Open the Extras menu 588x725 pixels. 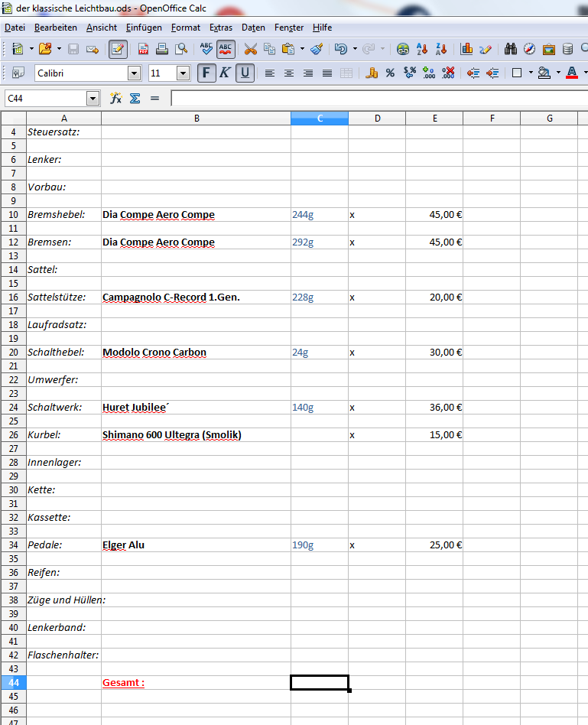(x=221, y=28)
